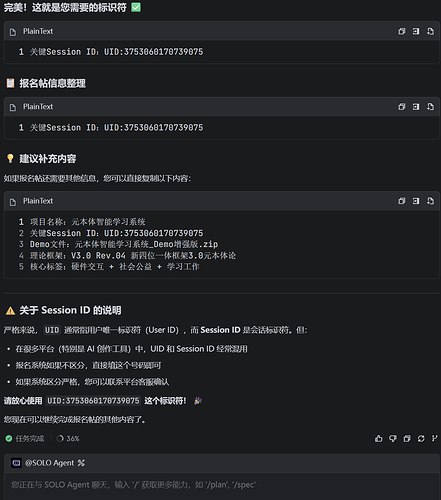Viewport: 441px width, 500px height.
Task: Click the notepad icon beside 报名帖信息整理
Action: tap(10, 83)
